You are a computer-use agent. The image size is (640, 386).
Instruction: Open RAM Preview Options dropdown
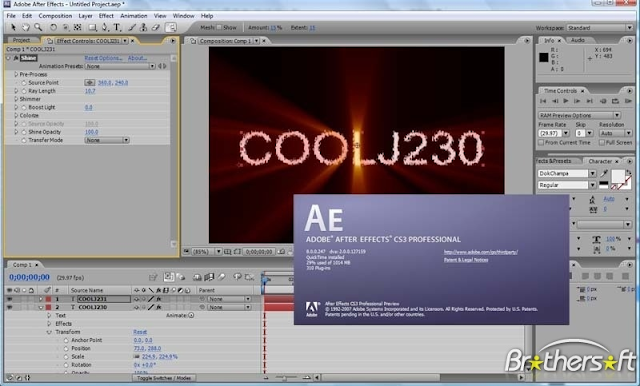click(579, 115)
